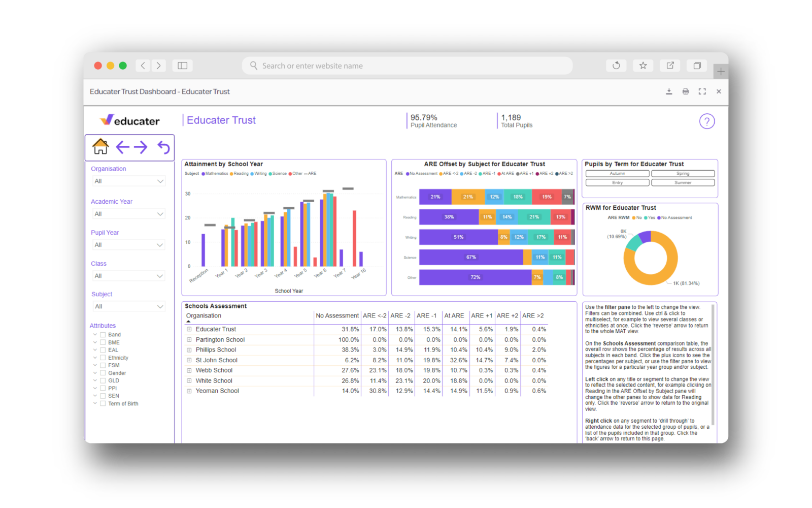Image resolution: width=812 pixels, height=508 pixels.
Task: Expand the Phillips School row
Action: [189, 350]
